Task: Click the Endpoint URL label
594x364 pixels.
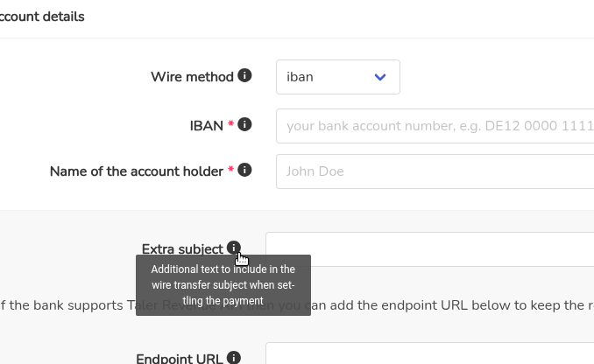Action: (180, 359)
